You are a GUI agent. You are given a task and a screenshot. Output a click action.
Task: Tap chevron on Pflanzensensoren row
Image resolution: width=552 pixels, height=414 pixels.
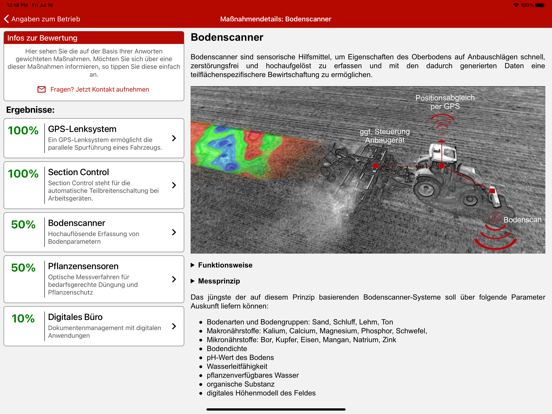click(174, 279)
